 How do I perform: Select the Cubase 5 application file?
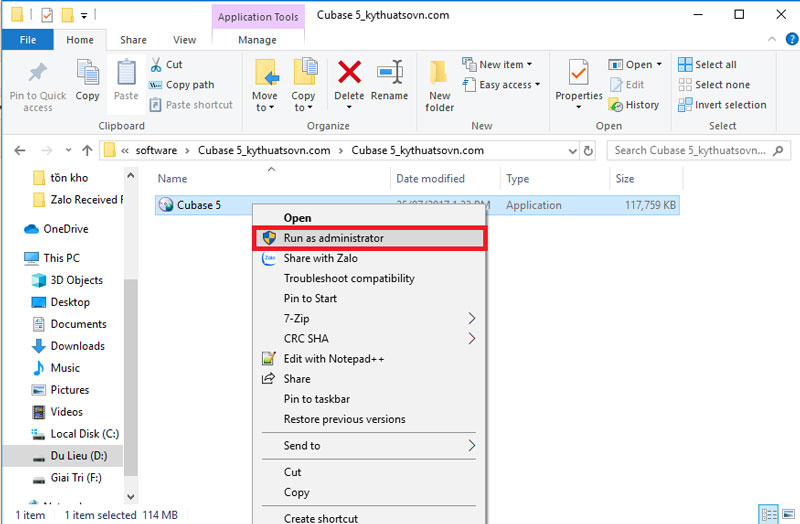[198, 205]
